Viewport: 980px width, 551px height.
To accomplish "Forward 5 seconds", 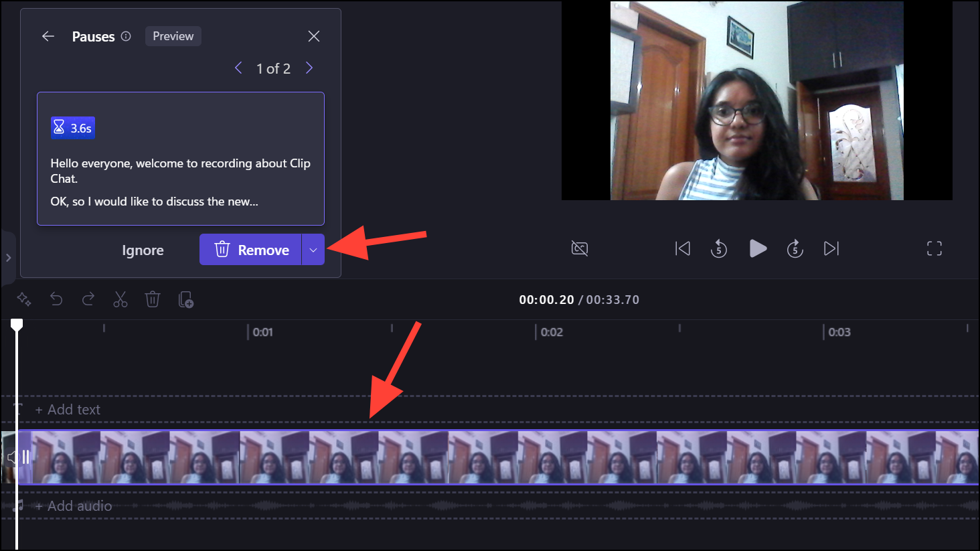I will coord(795,249).
